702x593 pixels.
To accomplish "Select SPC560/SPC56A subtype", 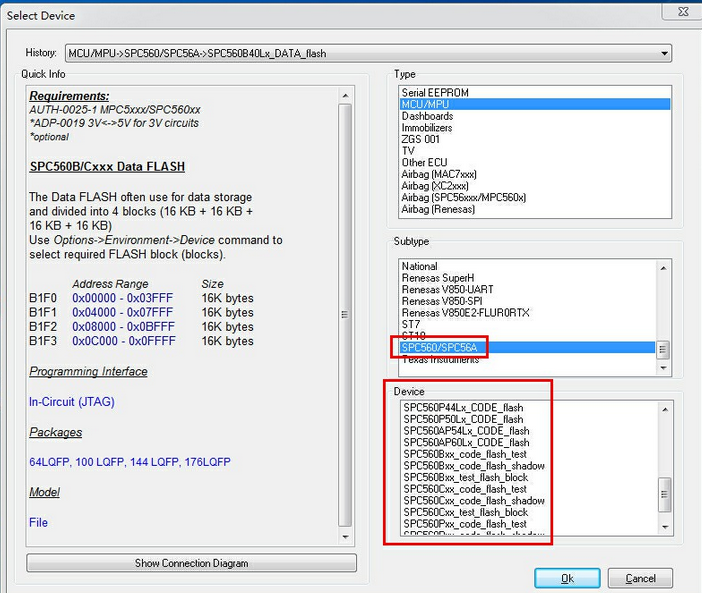I will tap(527, 348).
